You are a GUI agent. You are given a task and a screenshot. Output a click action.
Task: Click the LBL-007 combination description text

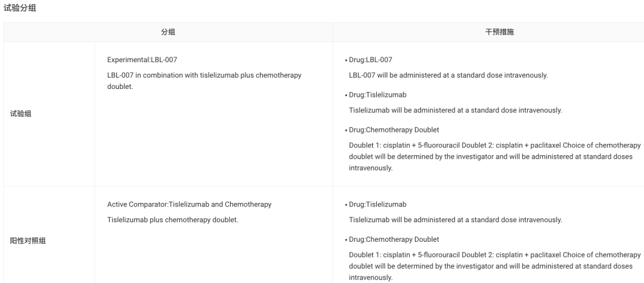[x=204, y=81]
